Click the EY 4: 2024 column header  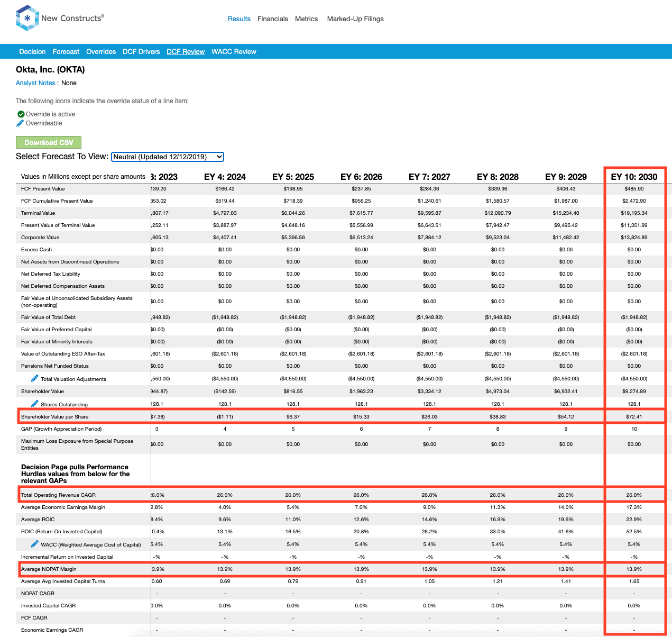click(225, 177)
